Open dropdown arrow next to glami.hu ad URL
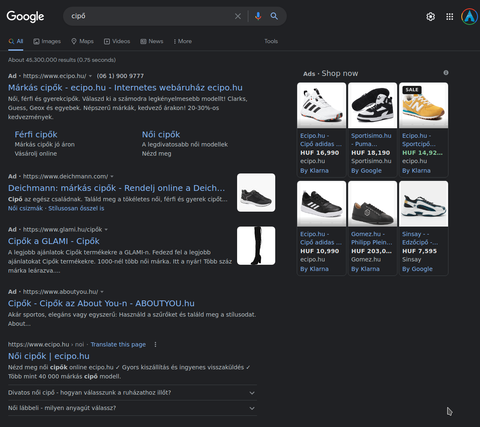This screenshot has width=480, height=427. pos(106,230)
